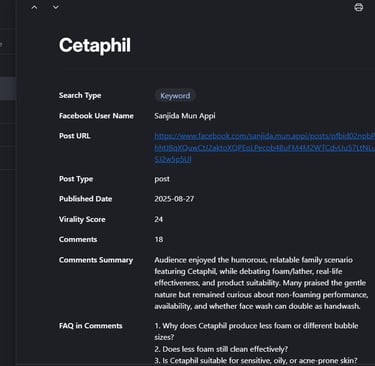Click the Virality Score field label
The height and width of the screenshot is (366, 375).
pos(82,219)
